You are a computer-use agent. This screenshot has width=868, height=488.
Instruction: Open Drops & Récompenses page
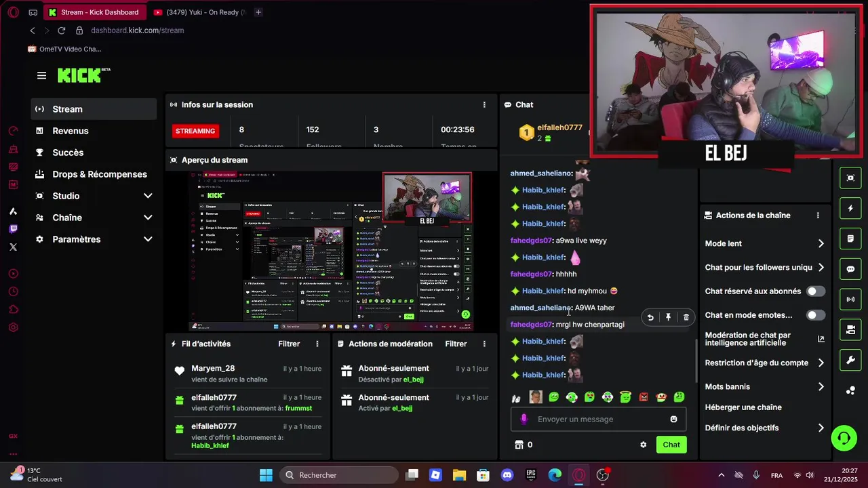(x=94, y=174)
